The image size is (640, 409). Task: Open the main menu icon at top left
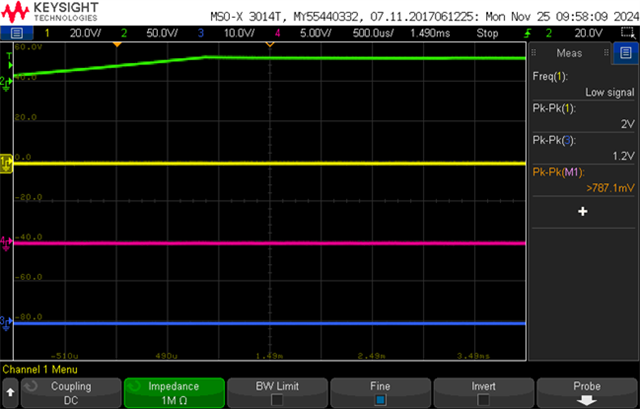[x=17, y=33]
